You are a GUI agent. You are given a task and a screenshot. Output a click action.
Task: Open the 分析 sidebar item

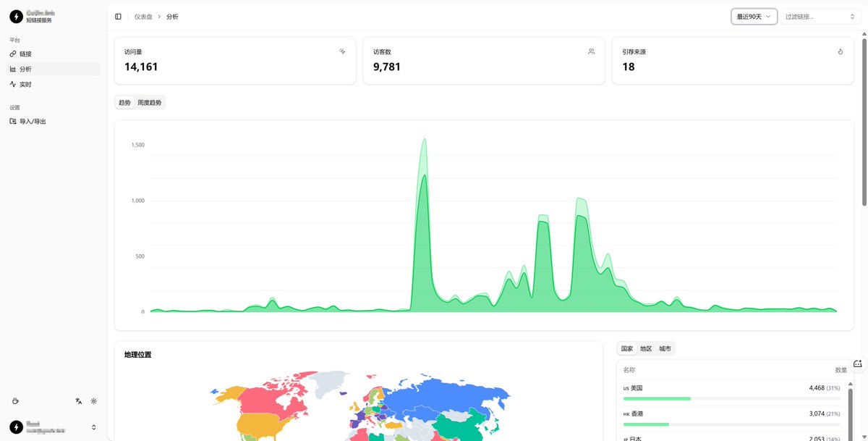54,69
